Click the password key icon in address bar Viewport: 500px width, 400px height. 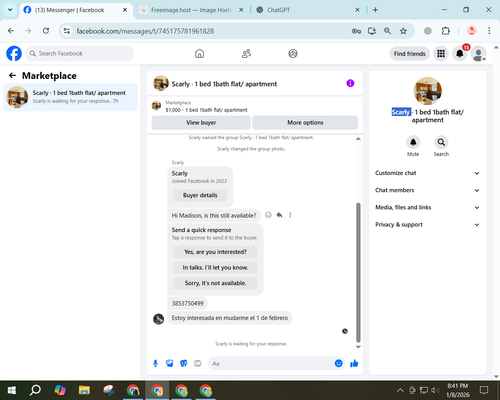356,31
